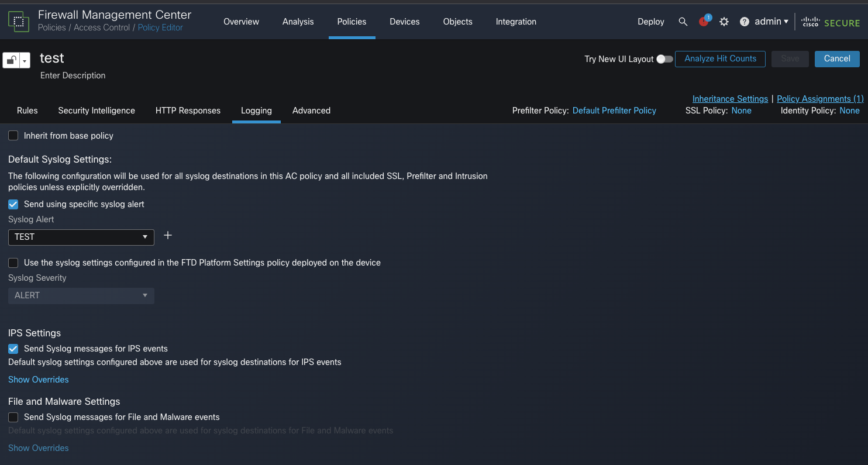Disable Send Syslog messages for IPS events

(13, 349)
